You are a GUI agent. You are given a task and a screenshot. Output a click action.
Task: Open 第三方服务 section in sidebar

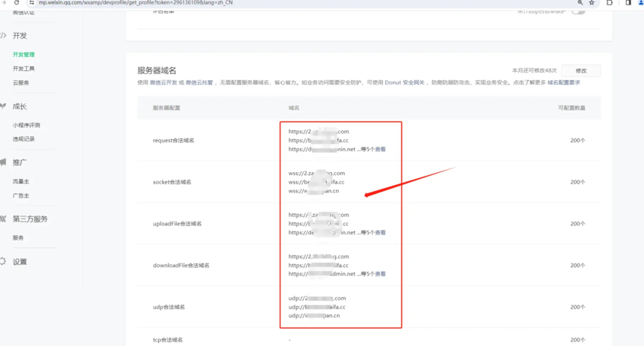tap(30, 219)
